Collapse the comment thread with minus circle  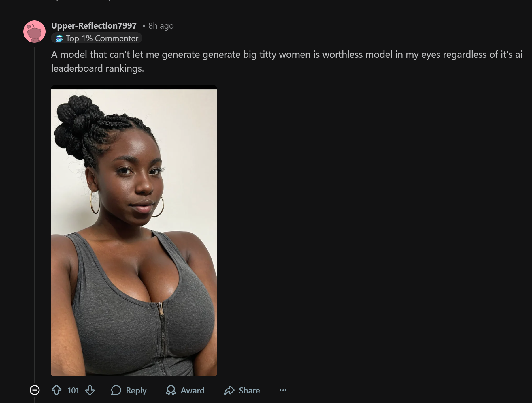(x=35, y=390)
